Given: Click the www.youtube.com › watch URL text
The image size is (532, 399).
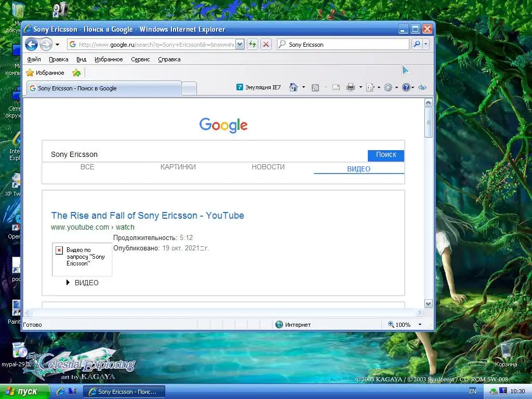Looking at the screenshot, I should point(92,228).
